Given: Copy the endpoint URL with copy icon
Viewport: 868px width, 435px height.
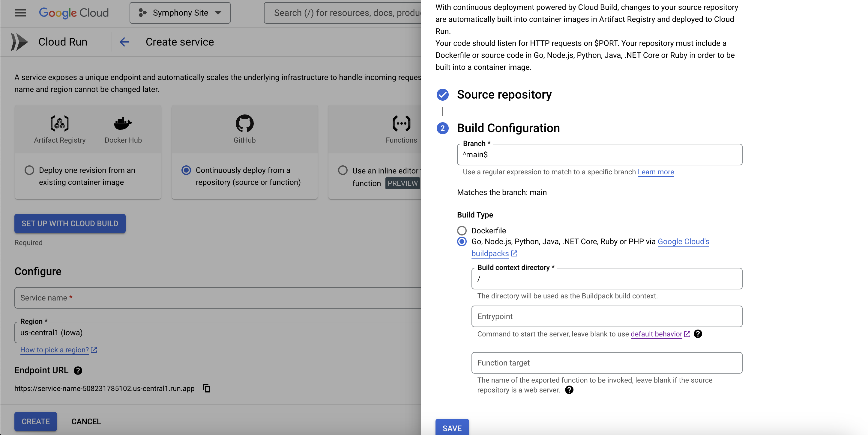Looking at the screenshot, I should coord(207,388).
